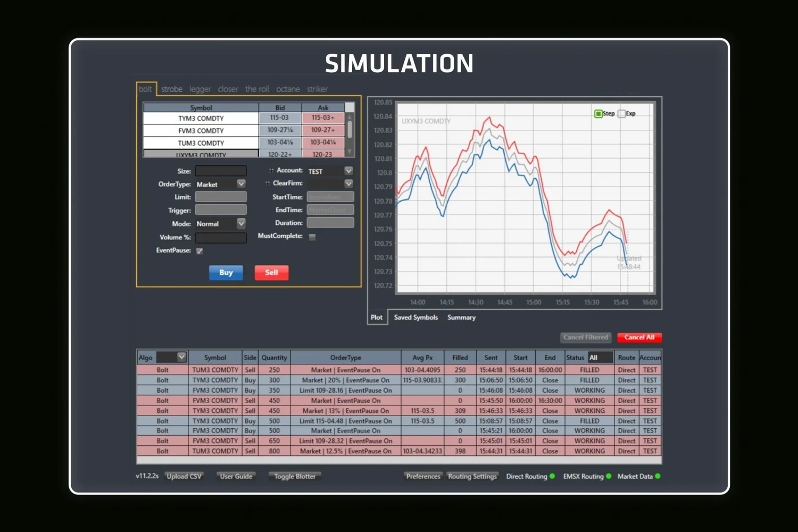Image resolution: width=798 pixels, height=532 pixels.
Task: Click the green Market Data status indicator
Action: (658, 476)
